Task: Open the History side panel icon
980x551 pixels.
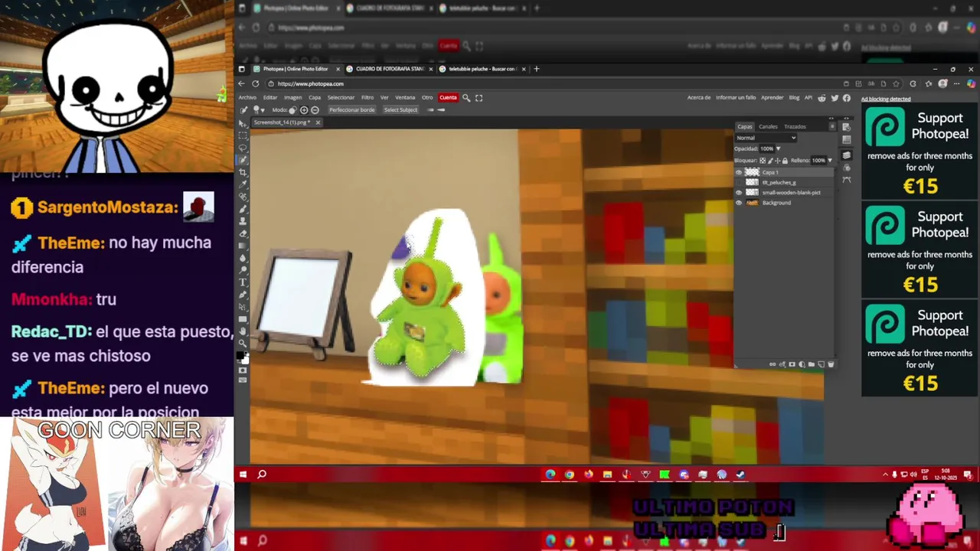Action: click(x=846, y=127)
